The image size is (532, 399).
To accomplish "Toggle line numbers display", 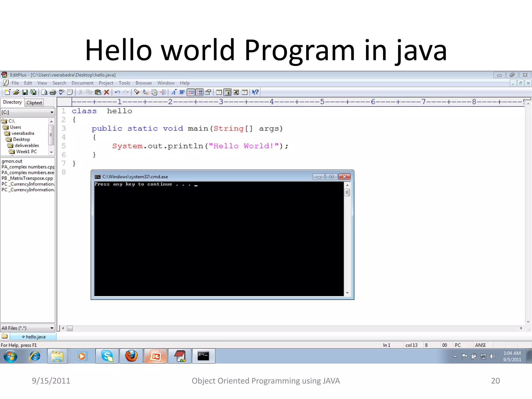I will (x=200, y=92).
